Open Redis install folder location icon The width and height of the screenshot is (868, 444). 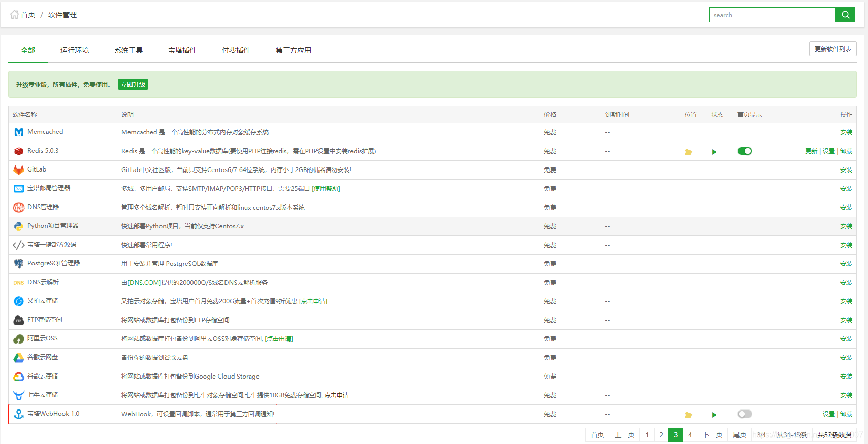[x=688, y=152]
